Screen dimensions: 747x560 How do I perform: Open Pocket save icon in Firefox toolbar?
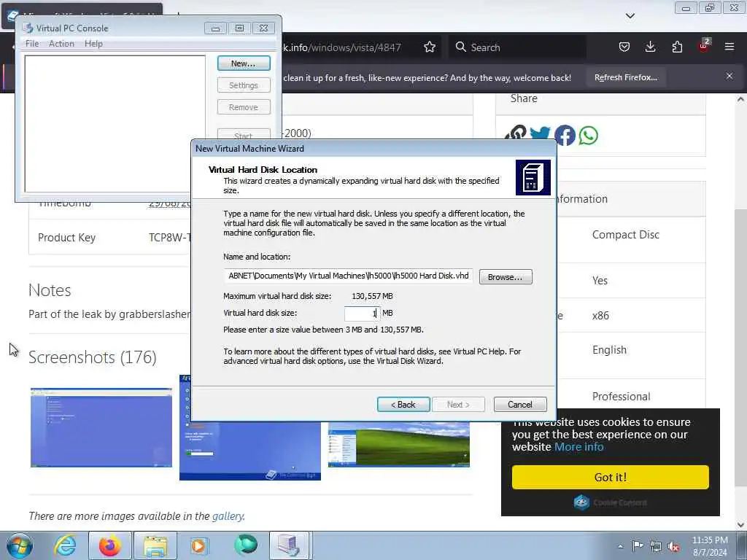[624, 47]
